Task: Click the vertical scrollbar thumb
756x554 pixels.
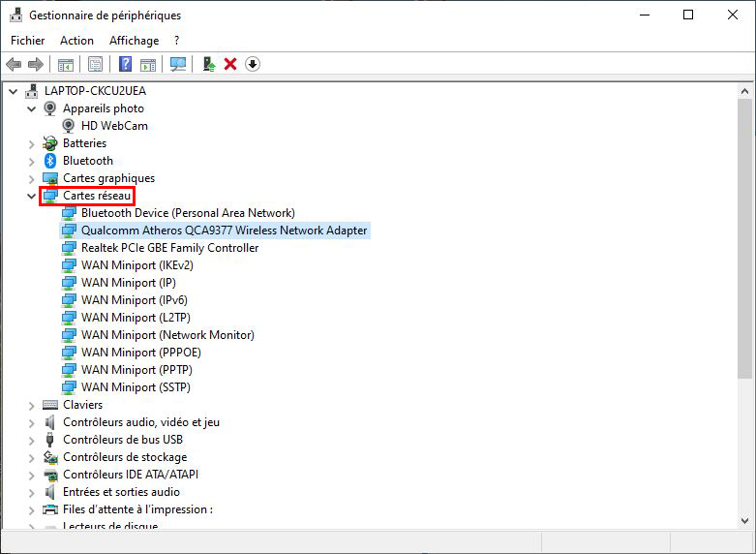Action: (745, 238)
